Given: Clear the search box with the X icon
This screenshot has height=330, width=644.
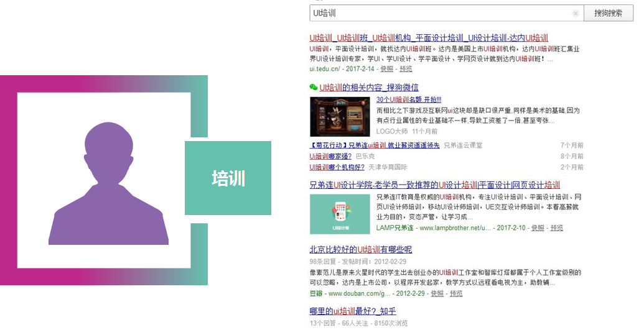Looking at the screenshot, I should coord(576,14).
